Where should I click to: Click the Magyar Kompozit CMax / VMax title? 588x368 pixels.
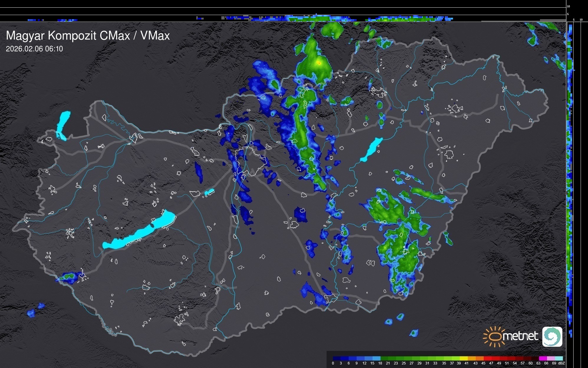[88, 36]
